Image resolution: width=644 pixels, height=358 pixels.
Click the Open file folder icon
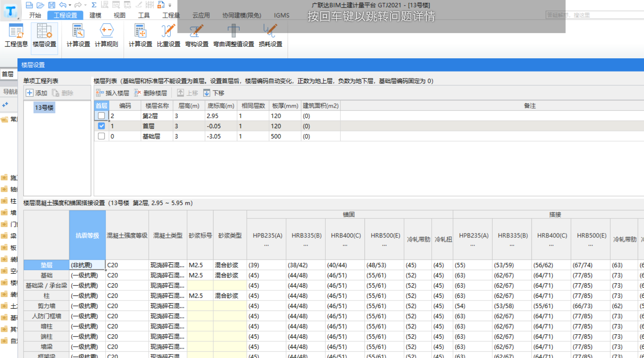40,5
